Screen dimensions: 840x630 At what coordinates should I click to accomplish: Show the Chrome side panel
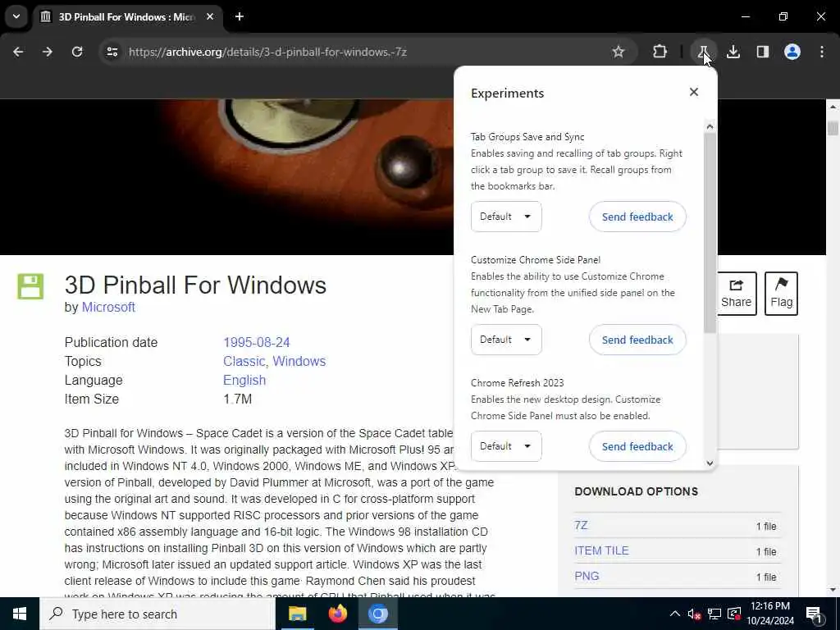pos(763,52)
